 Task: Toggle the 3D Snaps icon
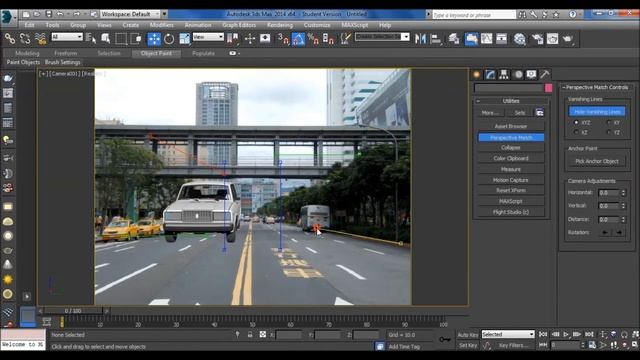point(283,39)
